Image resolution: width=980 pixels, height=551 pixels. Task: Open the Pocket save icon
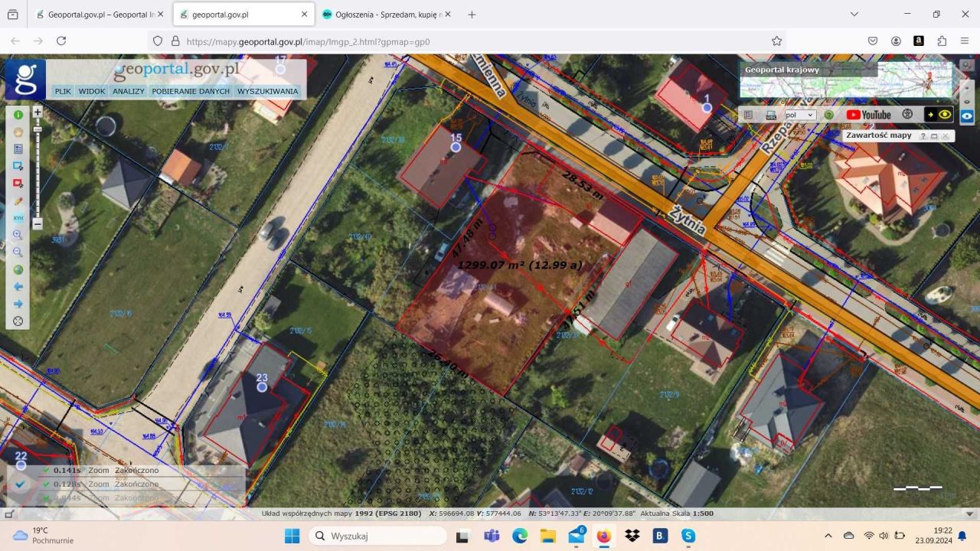point(873,41)
